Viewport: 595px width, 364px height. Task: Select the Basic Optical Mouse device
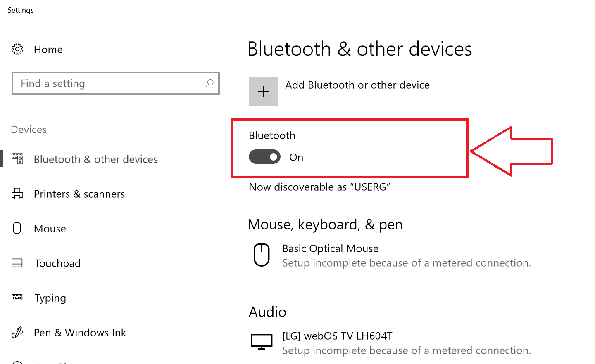390,255
